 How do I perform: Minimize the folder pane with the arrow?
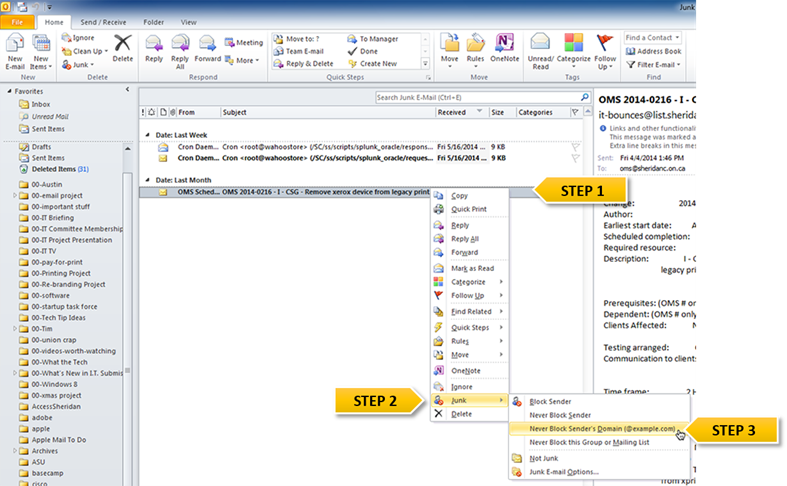click(x=127, y=89)
